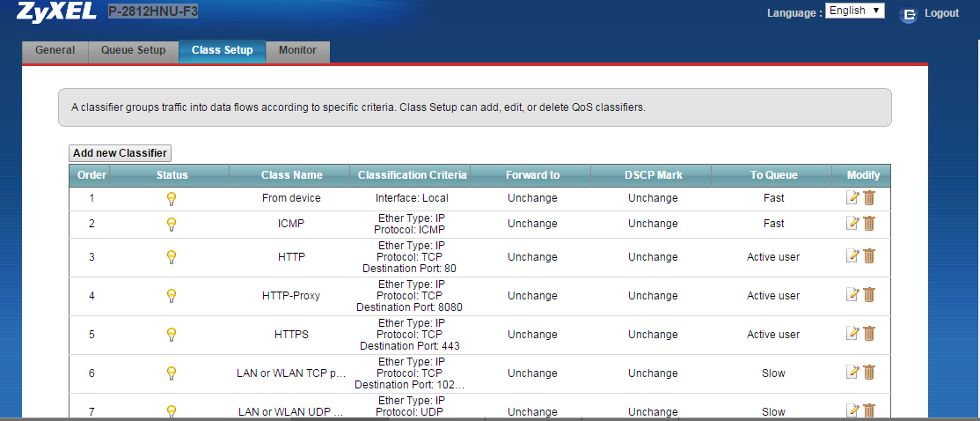Delete the ICMP classifier
980x421 pixels.
click(x=869, y=224)
